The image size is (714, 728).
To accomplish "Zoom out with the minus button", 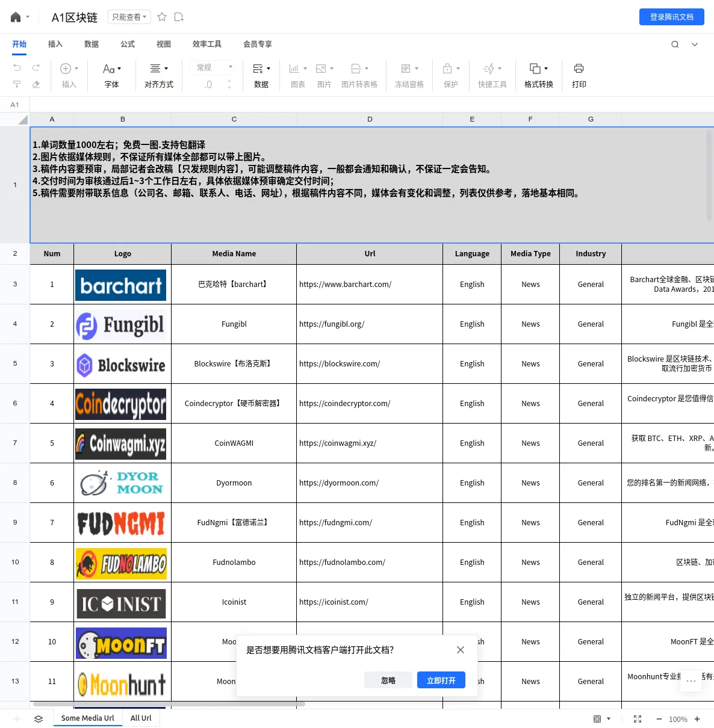I will tap(659, 719).
